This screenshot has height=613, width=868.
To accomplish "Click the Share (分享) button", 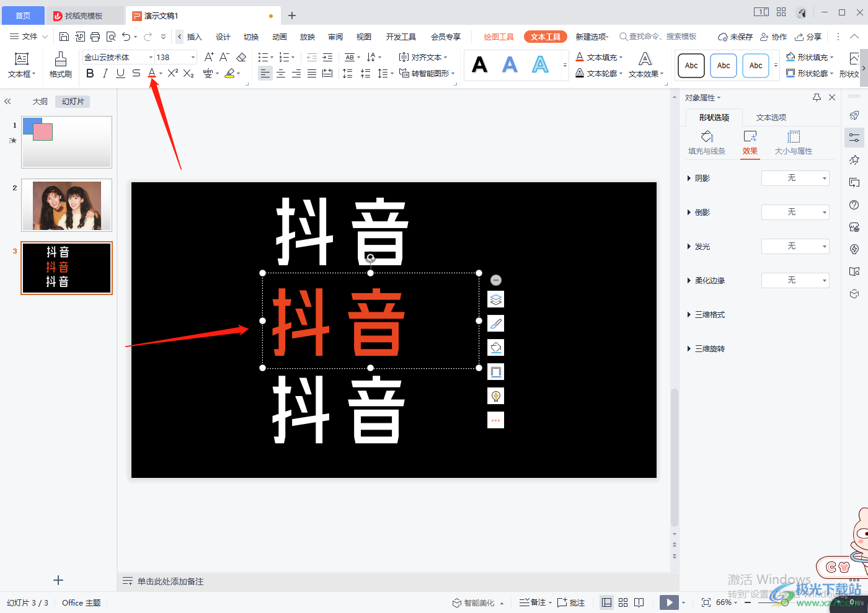I will tap(808, 37).
